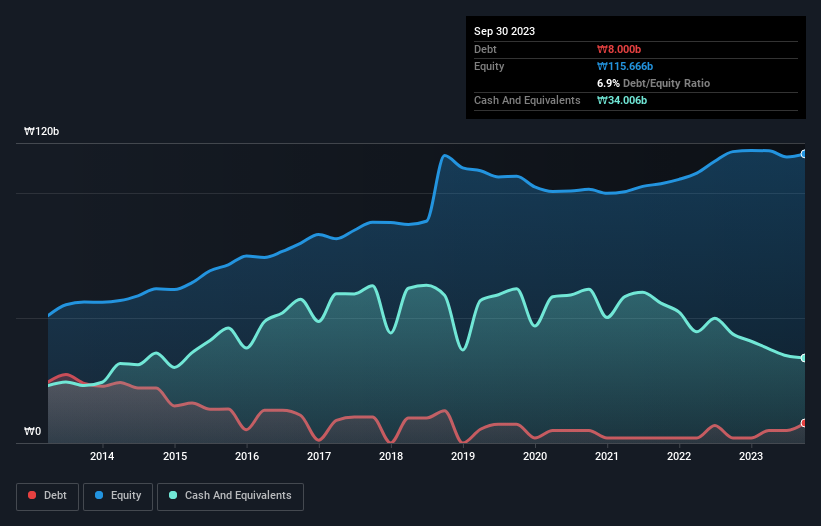The width and height of the screenshot is (821, 526).
Task: Click the ₩115.666b equity value
Action: (x=625, y=66)
